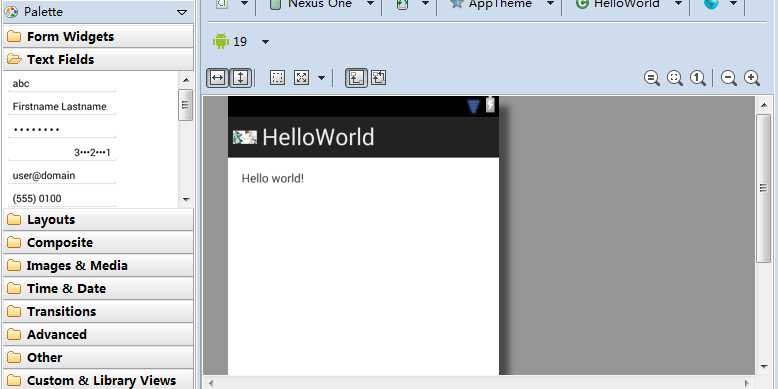
Task: Collapse the Text Fields palette category
Action: click(x=98, y=59)
